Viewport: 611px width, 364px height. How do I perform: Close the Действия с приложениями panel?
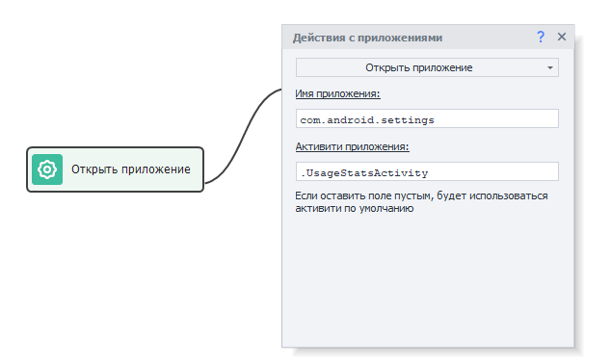coord(562,37)
